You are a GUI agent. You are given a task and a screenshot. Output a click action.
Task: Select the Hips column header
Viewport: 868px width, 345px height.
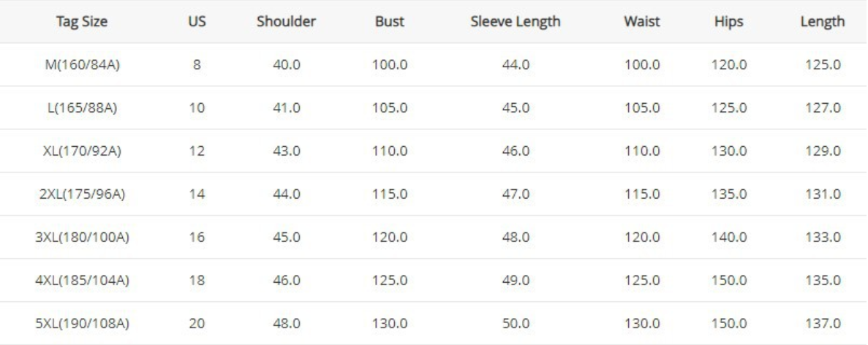pos(728,22)
